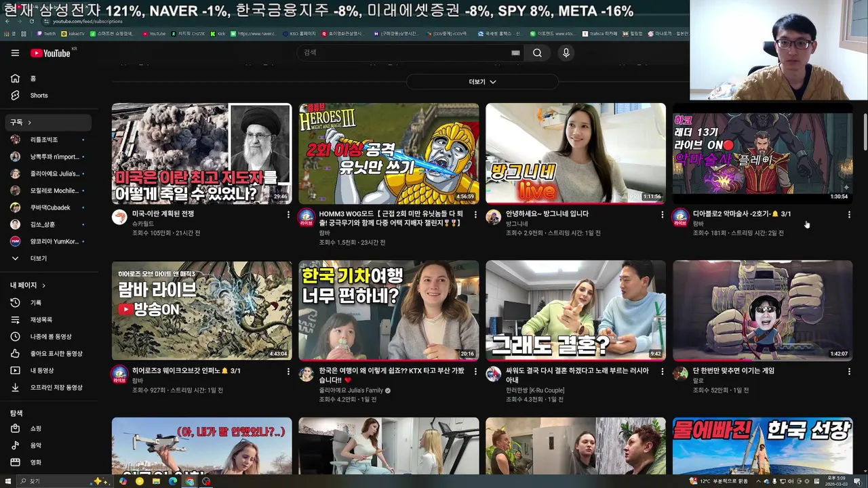Expand the 더보기 button above the video grid
Screen dimensions: 868x488
point(482,81)
